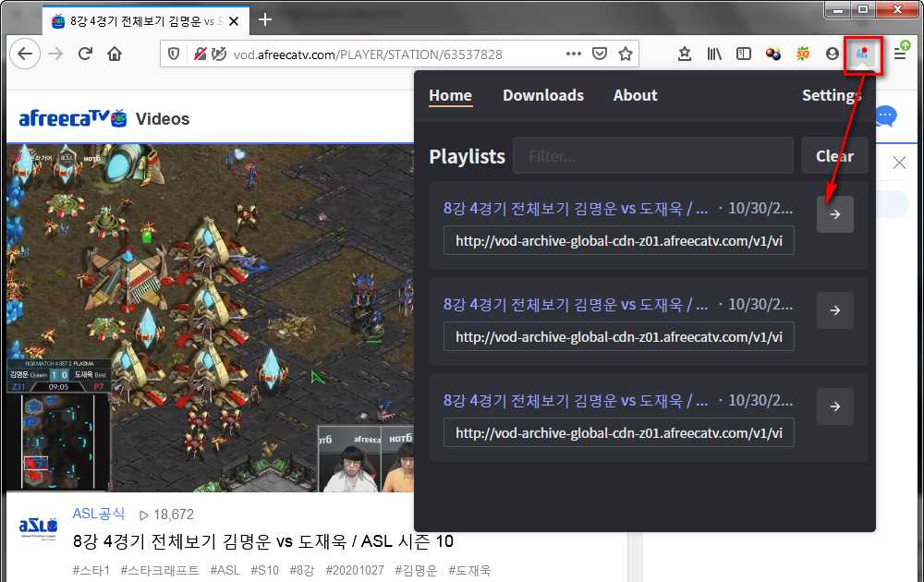Click the stream detector extension icon

click(862, 55)
